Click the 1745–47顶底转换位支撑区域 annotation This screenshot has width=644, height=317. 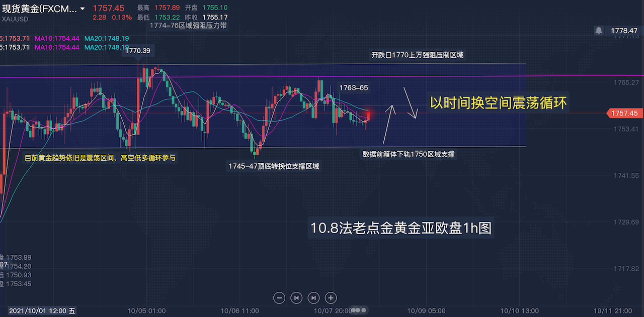tap(274, 166)
